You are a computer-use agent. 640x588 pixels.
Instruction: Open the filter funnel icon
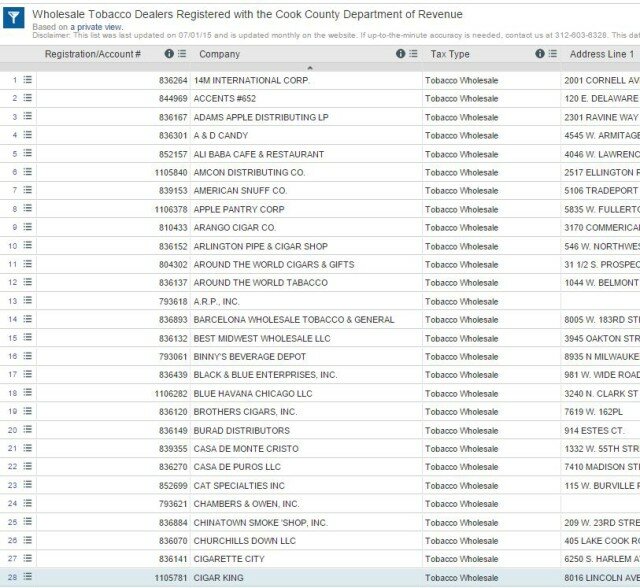13,18
